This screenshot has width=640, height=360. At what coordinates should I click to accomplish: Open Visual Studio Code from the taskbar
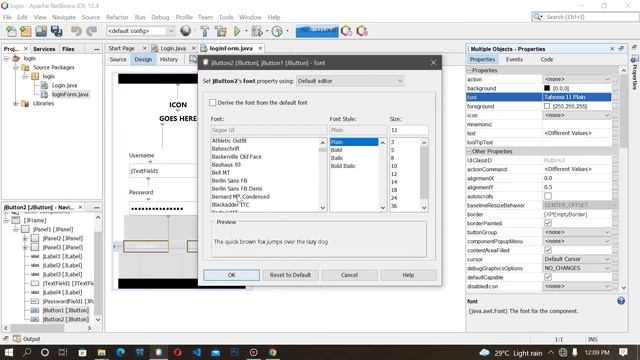click(x=196, y=352)
